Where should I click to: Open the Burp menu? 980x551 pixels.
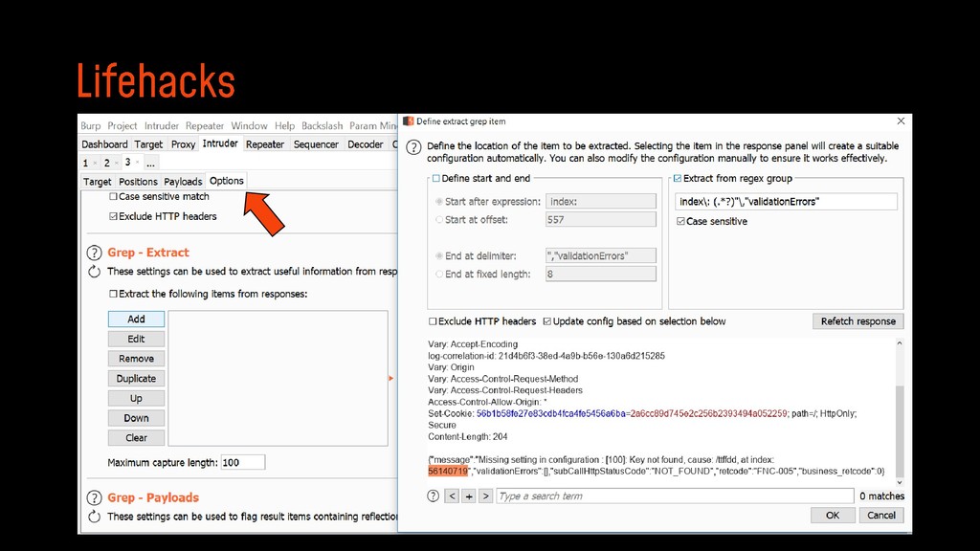point(91,125)
